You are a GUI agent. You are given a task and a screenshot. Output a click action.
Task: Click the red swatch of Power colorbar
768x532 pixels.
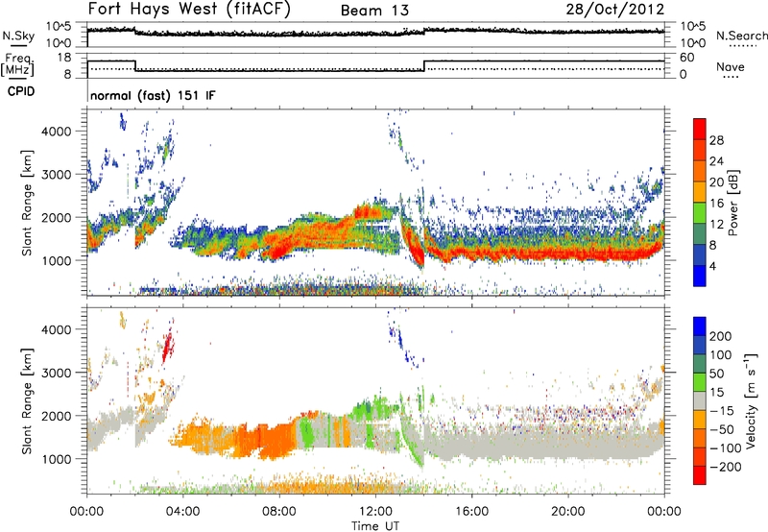700,129
